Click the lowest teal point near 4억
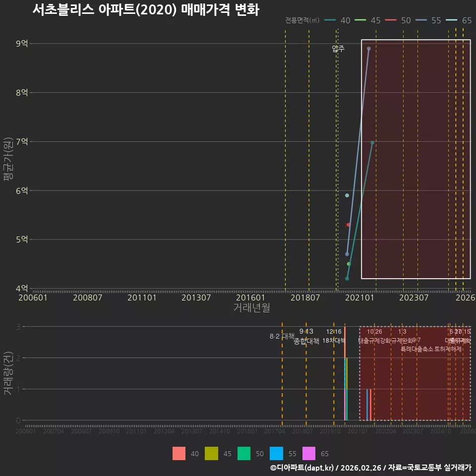The height and width of the screenshot is (476, 476). point(347,279)
